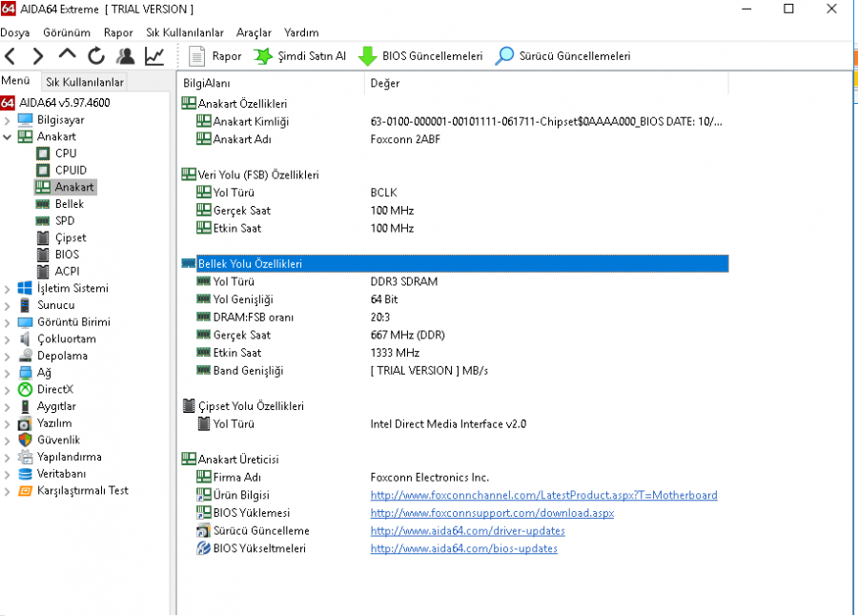
Task: Go back with the left arrow toolbar icon
Action: tap(10, 56)
